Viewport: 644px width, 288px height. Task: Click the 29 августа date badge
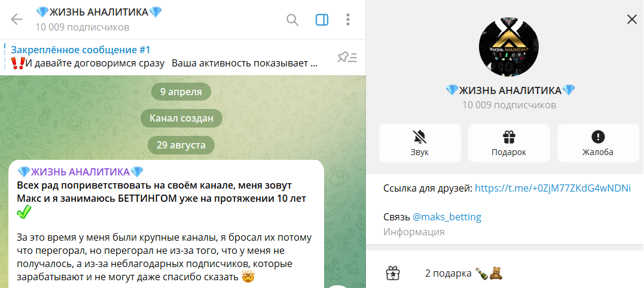[181, 145]
